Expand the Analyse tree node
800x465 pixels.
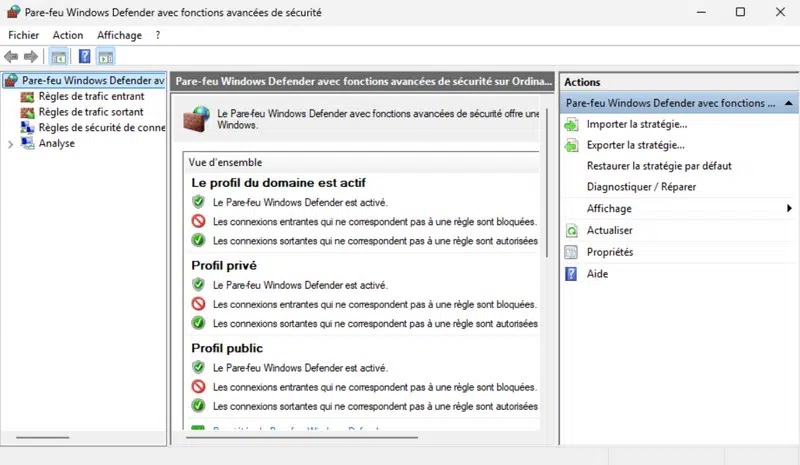coord(11,144)
